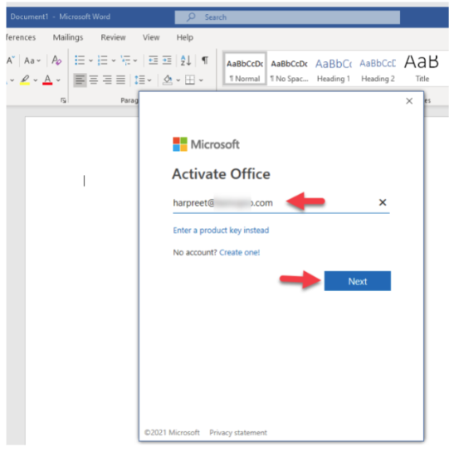Viewport: 459px width, 476px height.
Task: Click the Decrease Indent icon
Action: tap(153, 60)
